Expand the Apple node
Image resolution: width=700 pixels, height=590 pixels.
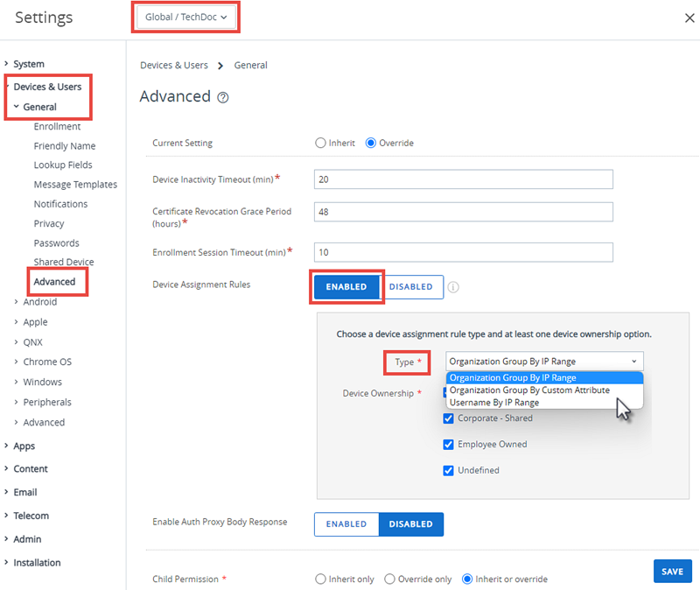click(16, 322)
